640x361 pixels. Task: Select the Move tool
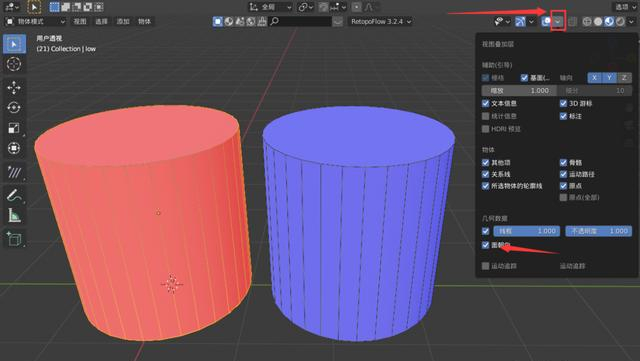pyautogui.click(x=14, y=87)
